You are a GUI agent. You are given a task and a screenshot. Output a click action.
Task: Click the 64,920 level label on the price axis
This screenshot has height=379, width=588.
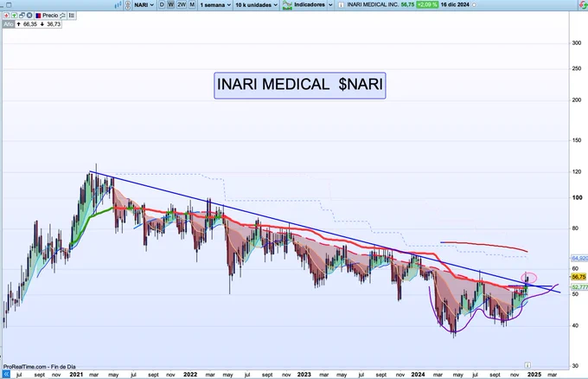579,258
